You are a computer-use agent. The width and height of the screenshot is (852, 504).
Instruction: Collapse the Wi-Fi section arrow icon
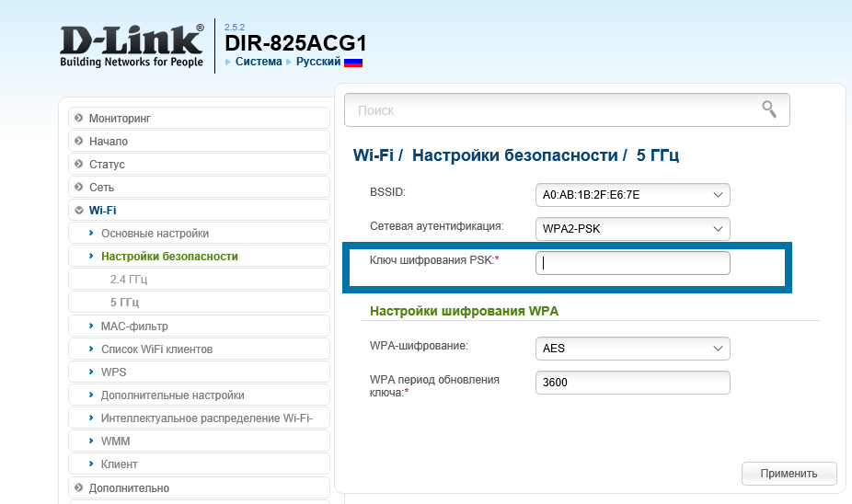(x=79, y=211)
